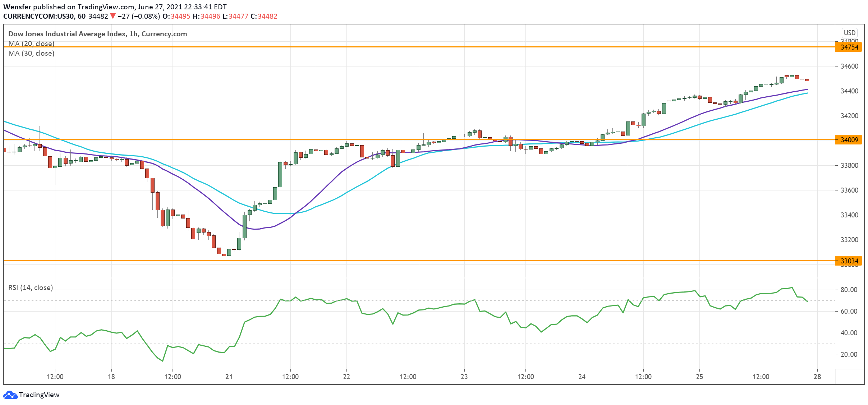The width and height of the screenshot is (868, 405).
Task: Click the 34600 price scale label
Action: [849, 66]
